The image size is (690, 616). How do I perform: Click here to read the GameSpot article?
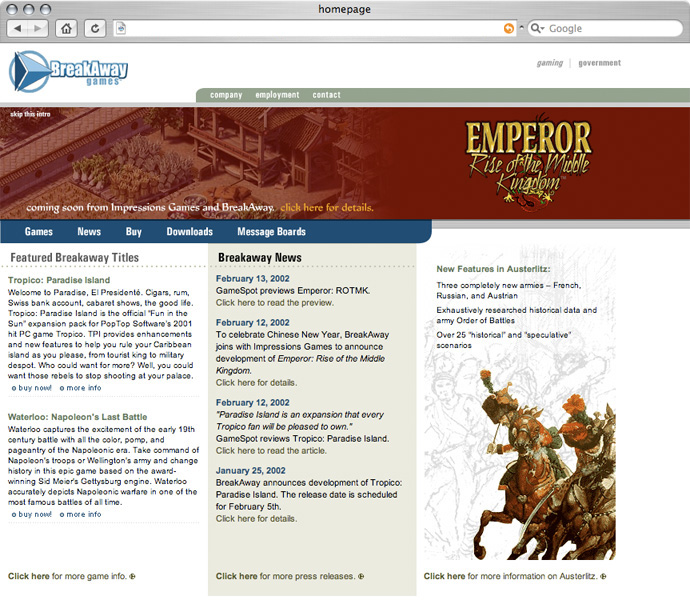[271, 451]
